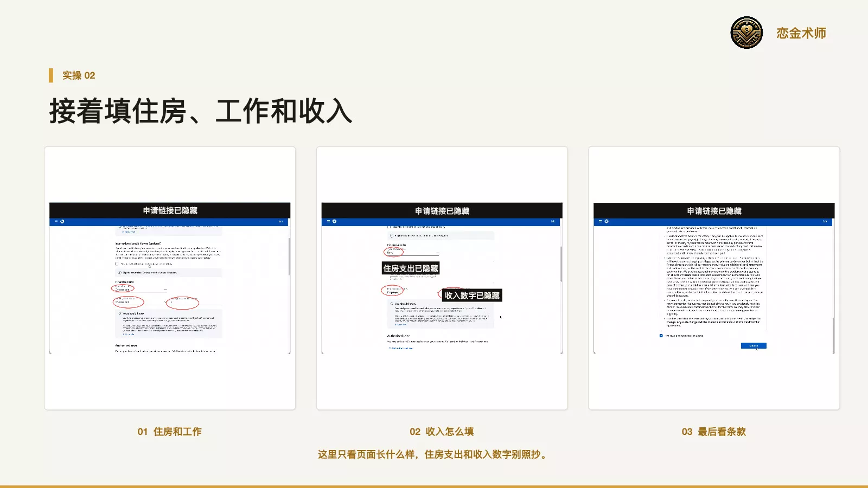Click the brand name text '恋金术师'
Image resolution: width=868 pixels, height=488 pixels.
(801, 33)
